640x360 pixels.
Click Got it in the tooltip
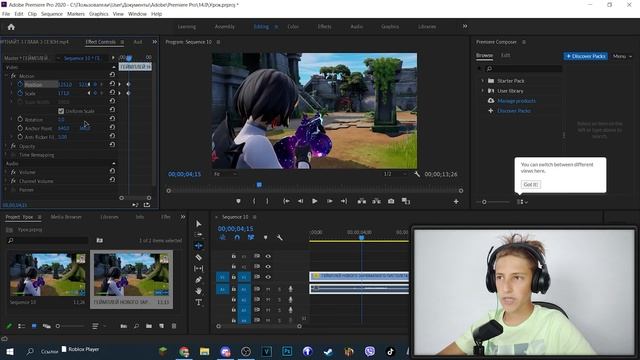pyautogui.click(x=531, y=184)
